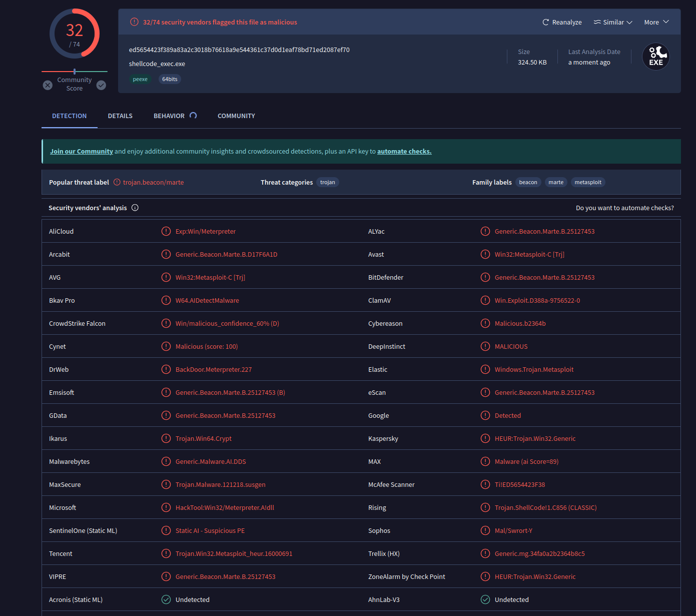
Task: Click the AhnLab-V3 undetected check icon
Action: (x=485, y=599)
